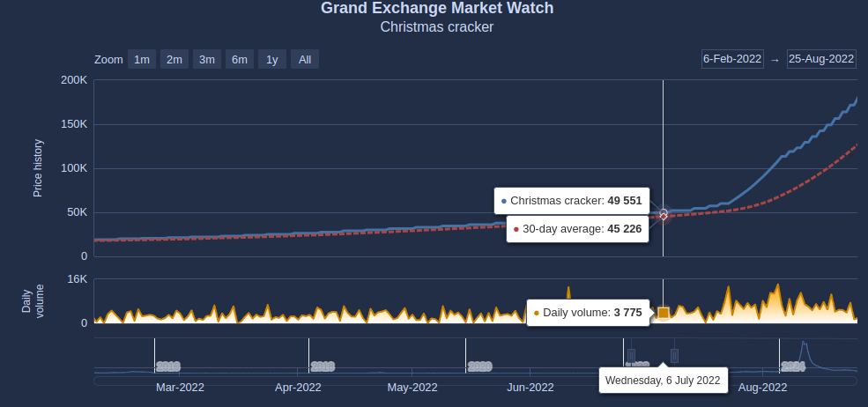Switch zoom to 1y
Image resolution: width=868 pixels, height=407 pixels.
[x=272, y=59]
